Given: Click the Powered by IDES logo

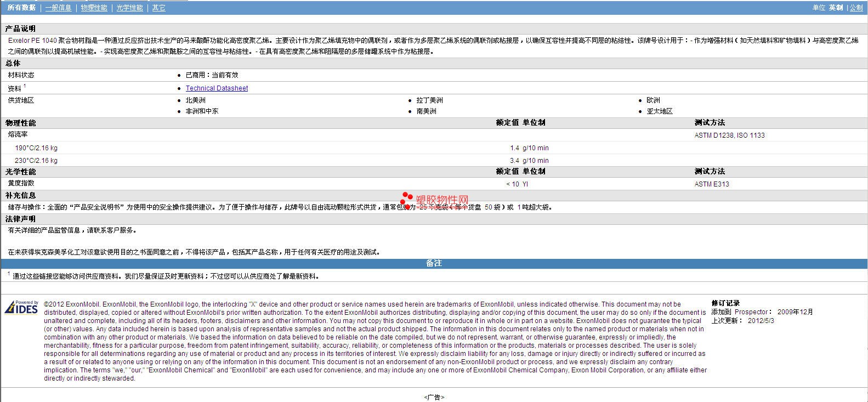Looking at the screenshot, I should pyautogui.click(x=22, y=307).
